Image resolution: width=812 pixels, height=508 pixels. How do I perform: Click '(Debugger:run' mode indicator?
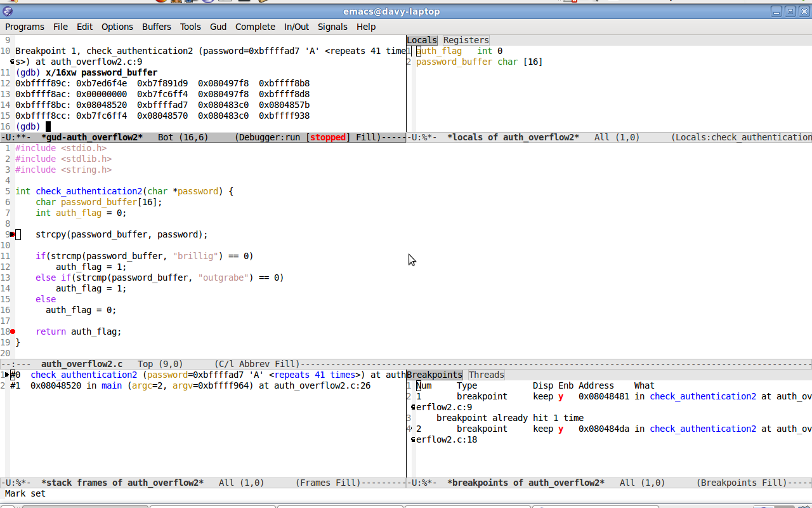pyautogui.click(x=268, y=137)
